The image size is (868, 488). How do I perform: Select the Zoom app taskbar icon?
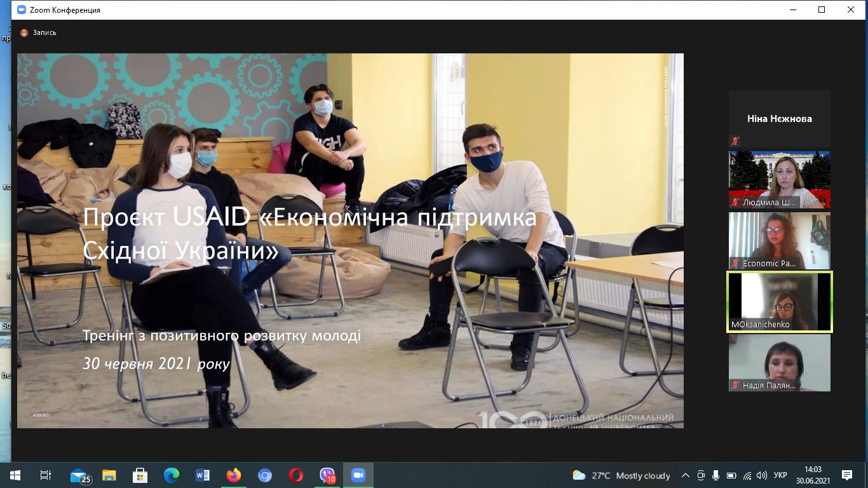pyautogui.click(x=358, y=475)
